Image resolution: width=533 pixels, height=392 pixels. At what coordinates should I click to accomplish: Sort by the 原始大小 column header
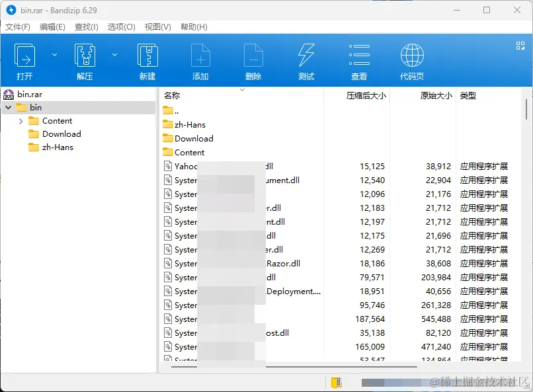pyautogui.click(x=436, y=95)
